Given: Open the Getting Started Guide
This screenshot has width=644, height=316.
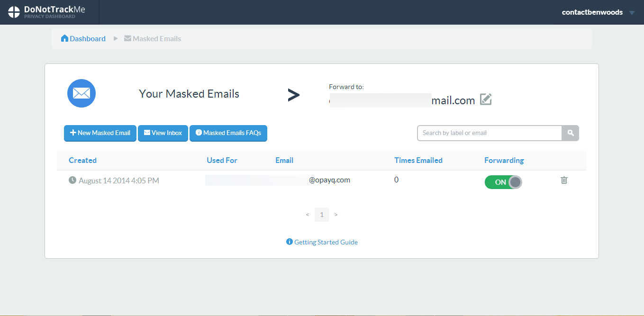Looking at the screenshot, I should pyautogui.click(x=322, y=242).
